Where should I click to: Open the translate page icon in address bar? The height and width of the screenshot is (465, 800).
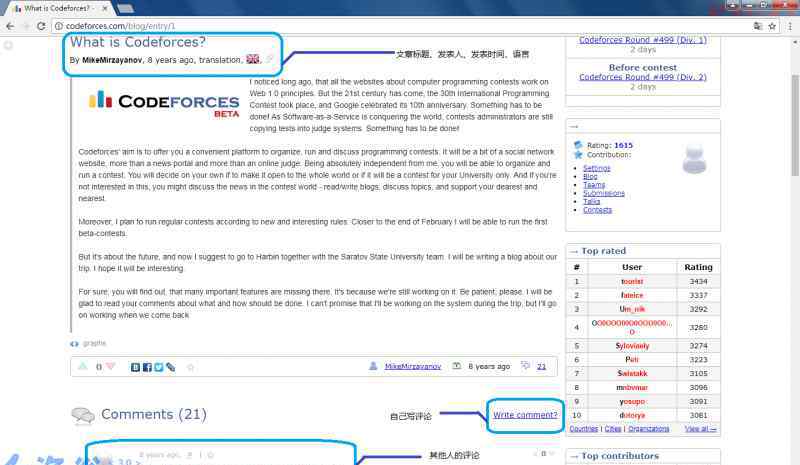(758, 26)
